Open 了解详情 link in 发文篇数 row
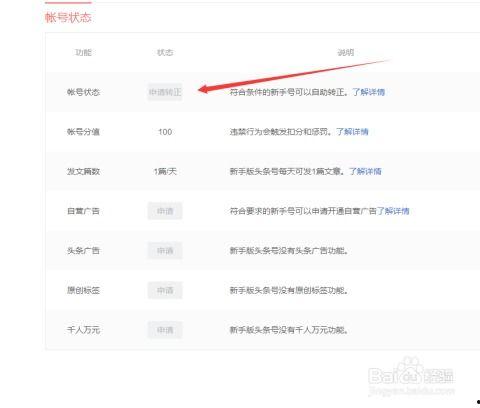480x408 pixels. click(x=365, y=171)
